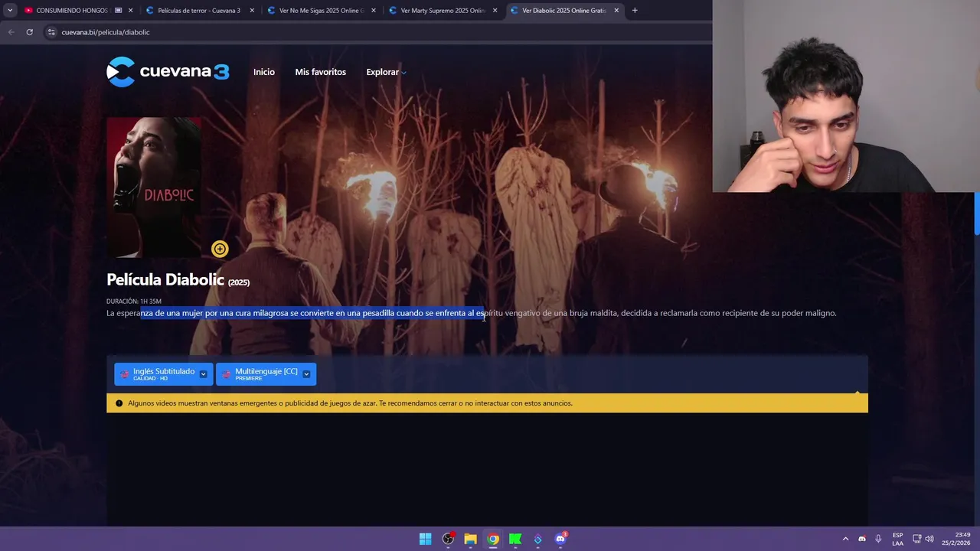Open the volume tray icon
Screen dimensions: 980x551
click(x=929, y=539)
